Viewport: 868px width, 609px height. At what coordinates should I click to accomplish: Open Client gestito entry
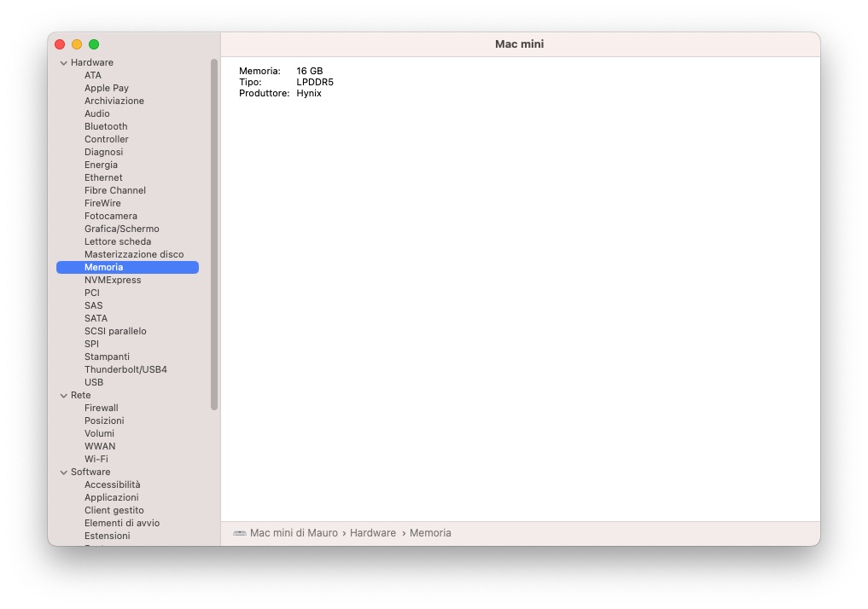(x=114, y=510)
